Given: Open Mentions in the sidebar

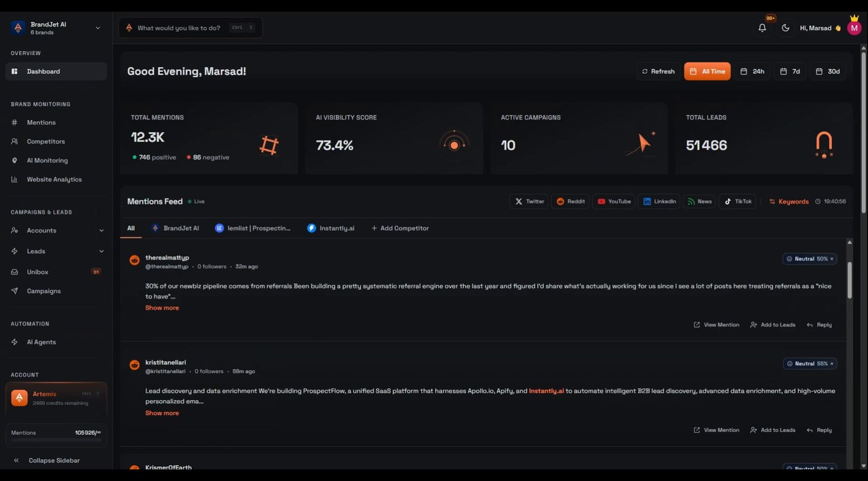Looking at the screenshot, I should [56, 123].
